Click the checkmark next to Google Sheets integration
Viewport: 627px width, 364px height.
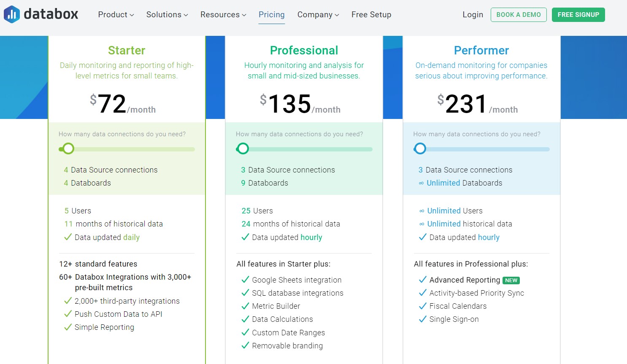click(245, 280)
